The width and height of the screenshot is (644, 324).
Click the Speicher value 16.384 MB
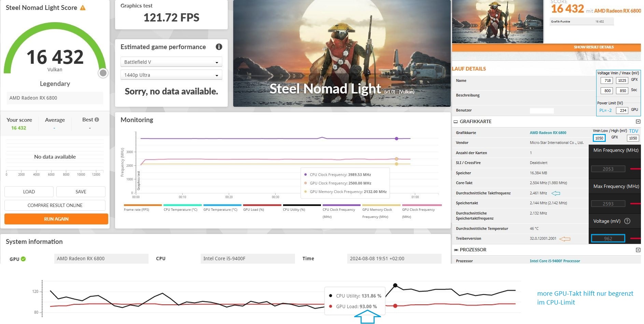point(538,173)
